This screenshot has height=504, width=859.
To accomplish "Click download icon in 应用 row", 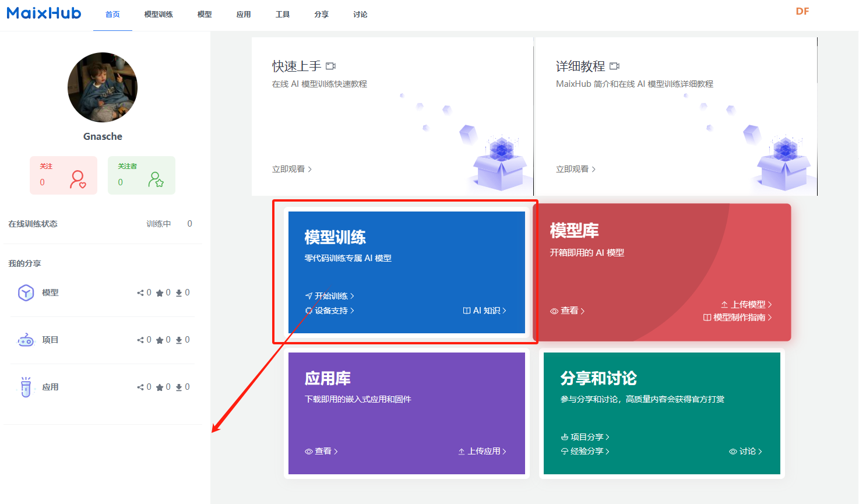I will [x=179, y=387].
